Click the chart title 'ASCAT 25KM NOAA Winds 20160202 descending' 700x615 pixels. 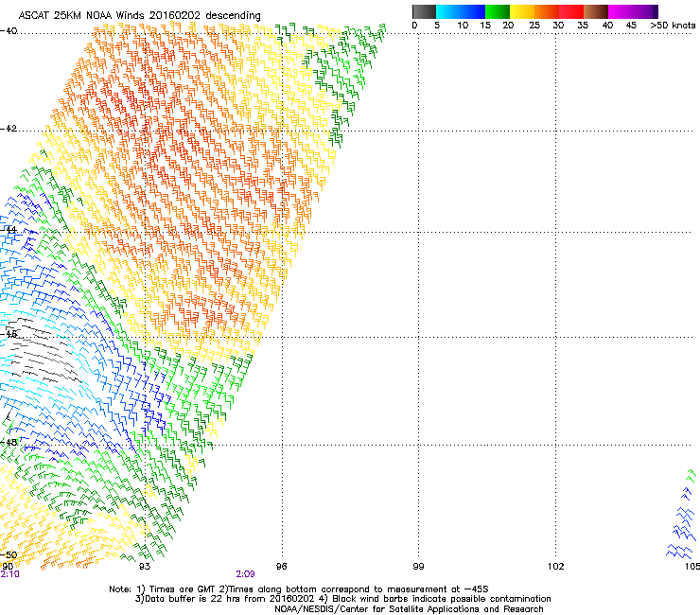point(139,15)
